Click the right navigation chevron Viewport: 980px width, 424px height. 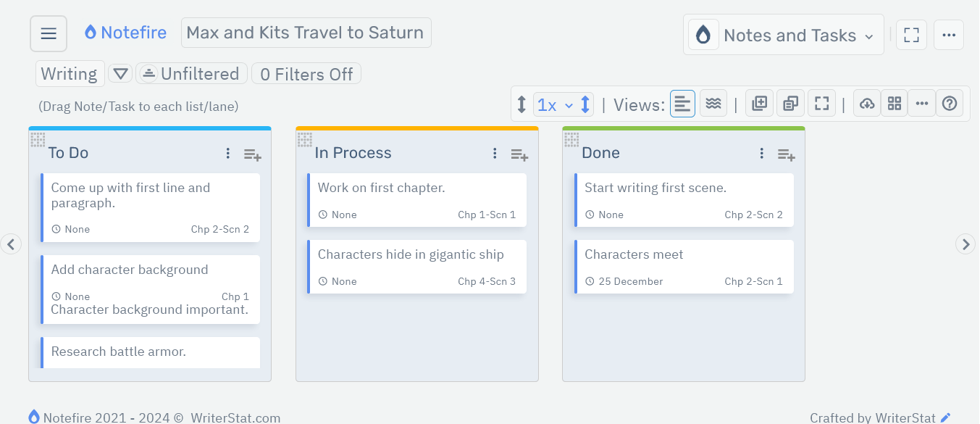coord(966,244)
